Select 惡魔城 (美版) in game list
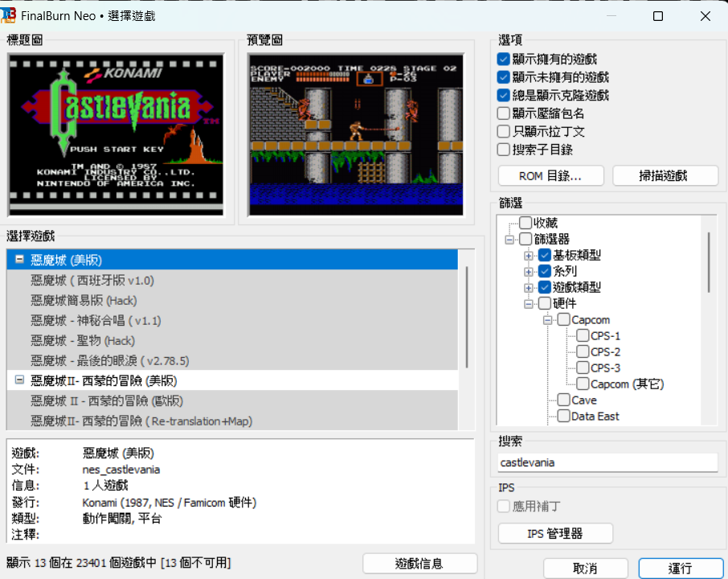 pyautogui.click(x=232, y=260)
